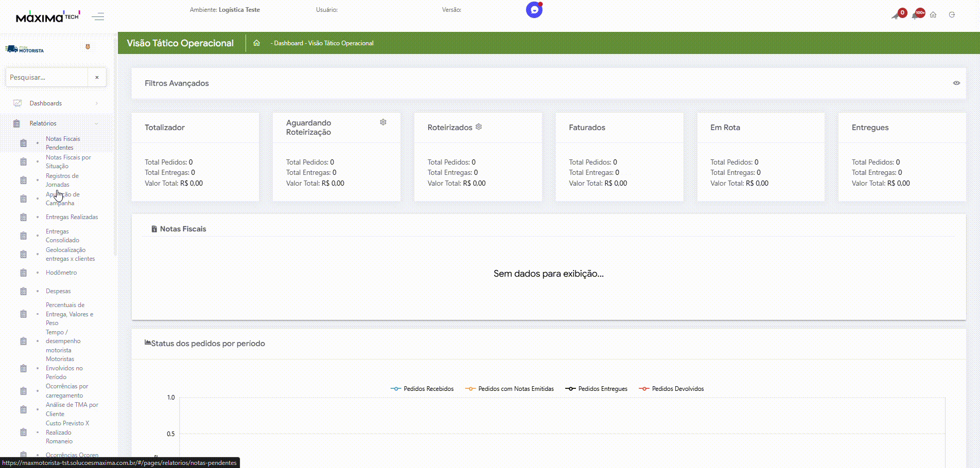Image resolution: width=980 pixels, height=468 pixels.
Task: Toggle Pedidos com Notas Emitidas orange legend marker
Action: click(470, 389)
